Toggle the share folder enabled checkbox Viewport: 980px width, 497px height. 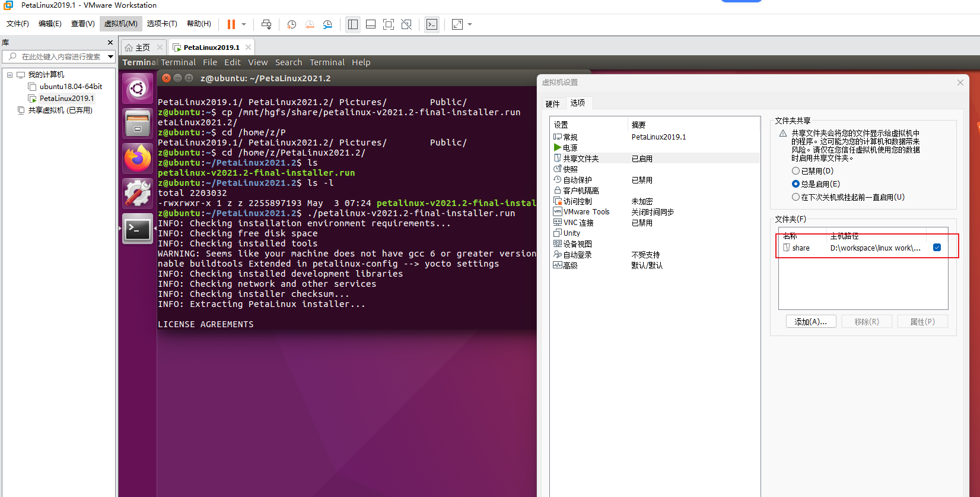[937, 248]
